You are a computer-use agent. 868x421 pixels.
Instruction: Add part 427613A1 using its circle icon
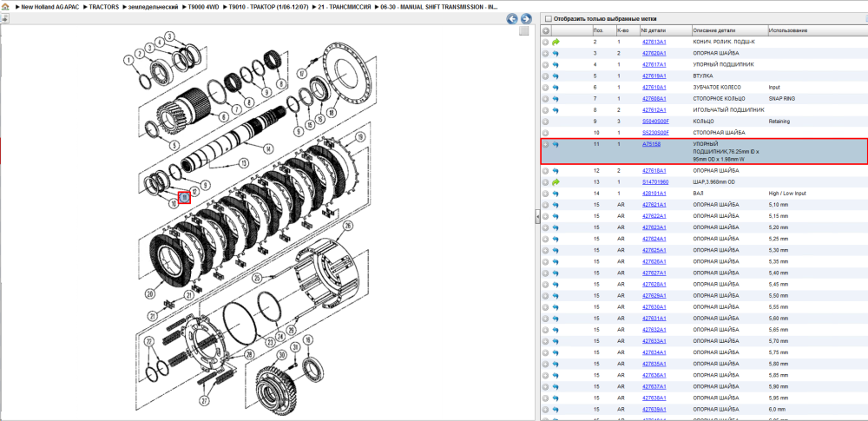point(546,42)
